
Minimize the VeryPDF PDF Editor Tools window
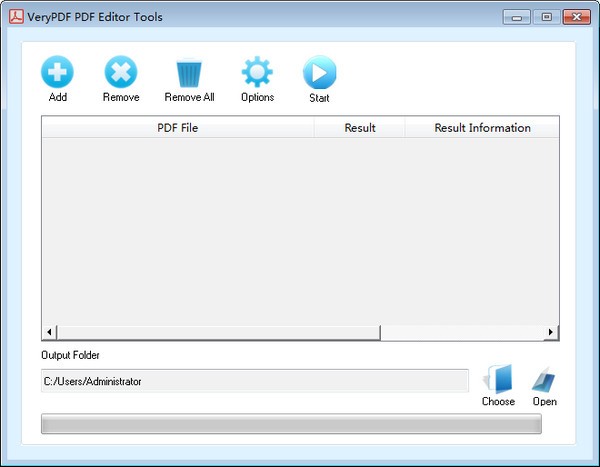point(517,17)
